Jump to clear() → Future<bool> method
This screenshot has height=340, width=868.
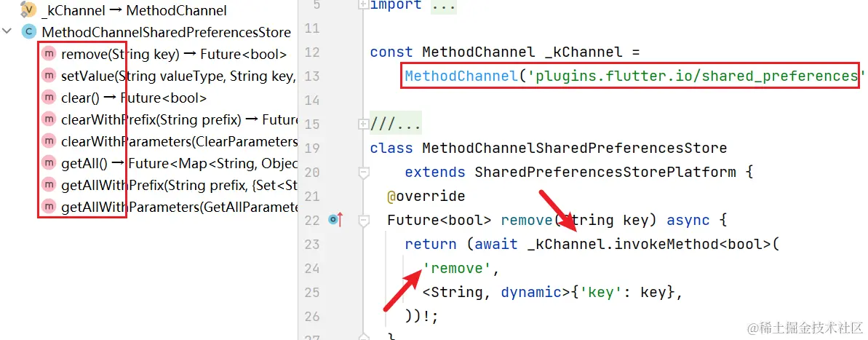[134, 98]
